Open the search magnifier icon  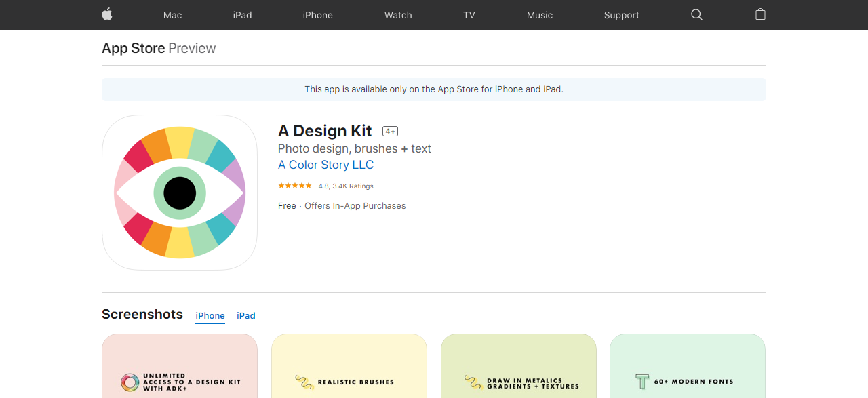click(696, 14)
